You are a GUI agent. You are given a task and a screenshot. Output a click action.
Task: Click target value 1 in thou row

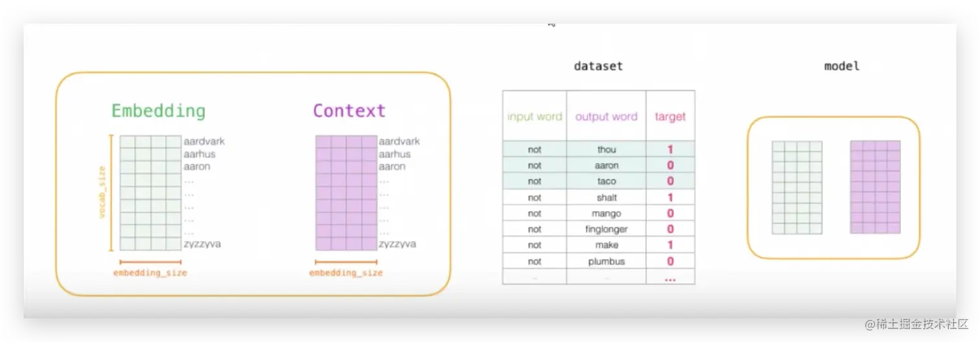(x=670, y=150)
